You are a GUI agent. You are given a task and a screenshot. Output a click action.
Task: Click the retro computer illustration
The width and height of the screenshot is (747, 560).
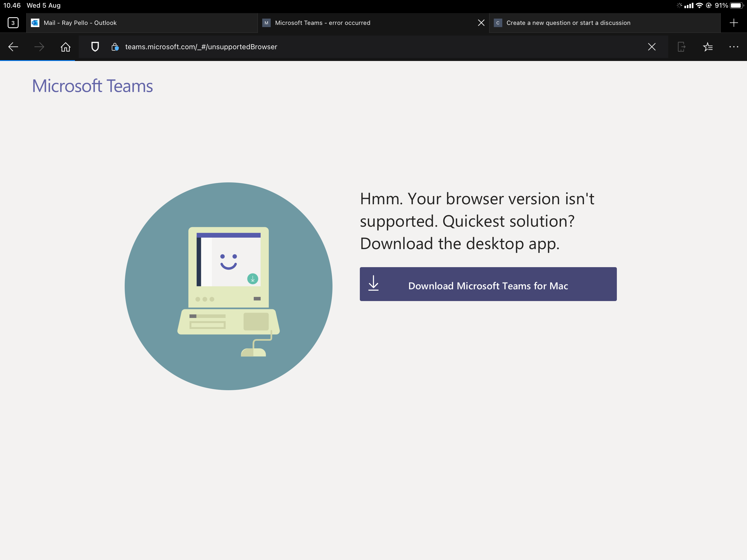click(229, 286)
